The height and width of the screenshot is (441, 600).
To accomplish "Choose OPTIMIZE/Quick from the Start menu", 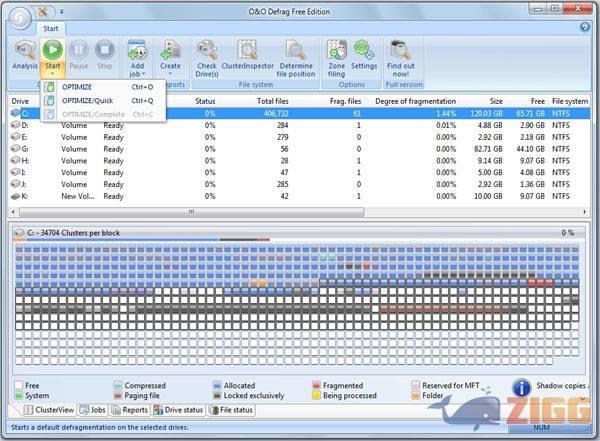I will tap(103, 101).
